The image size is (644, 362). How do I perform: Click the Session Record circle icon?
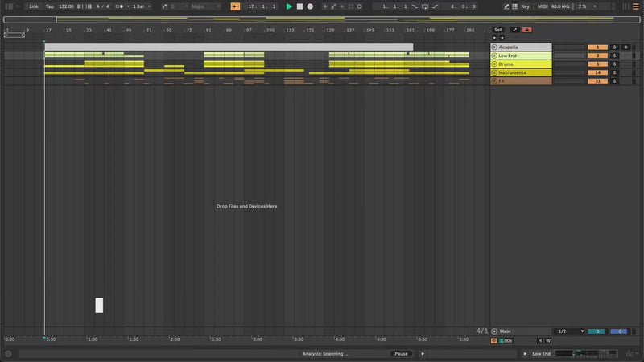359,6
